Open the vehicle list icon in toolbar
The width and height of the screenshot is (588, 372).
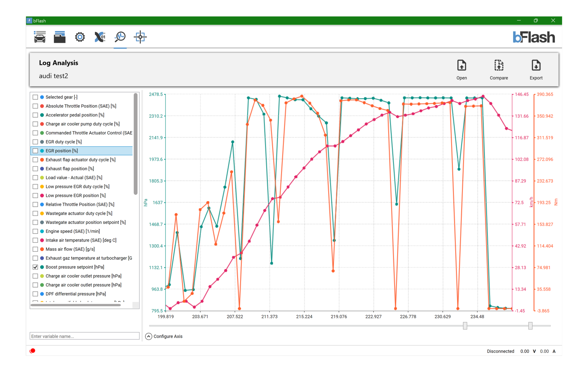click(x=40, y=37)
